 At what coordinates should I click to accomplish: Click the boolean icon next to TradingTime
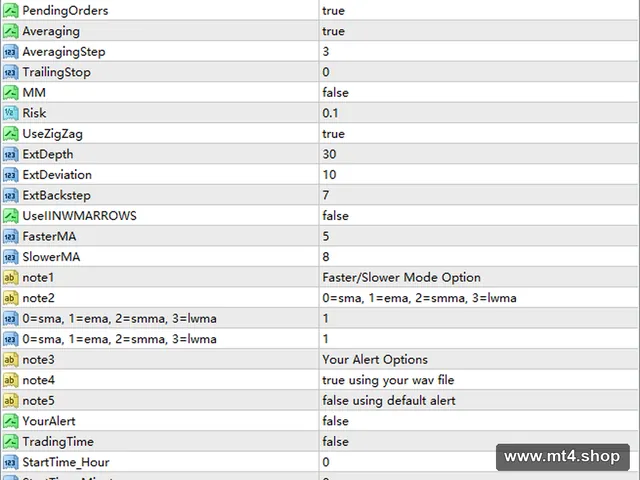[x=11, y=442]
